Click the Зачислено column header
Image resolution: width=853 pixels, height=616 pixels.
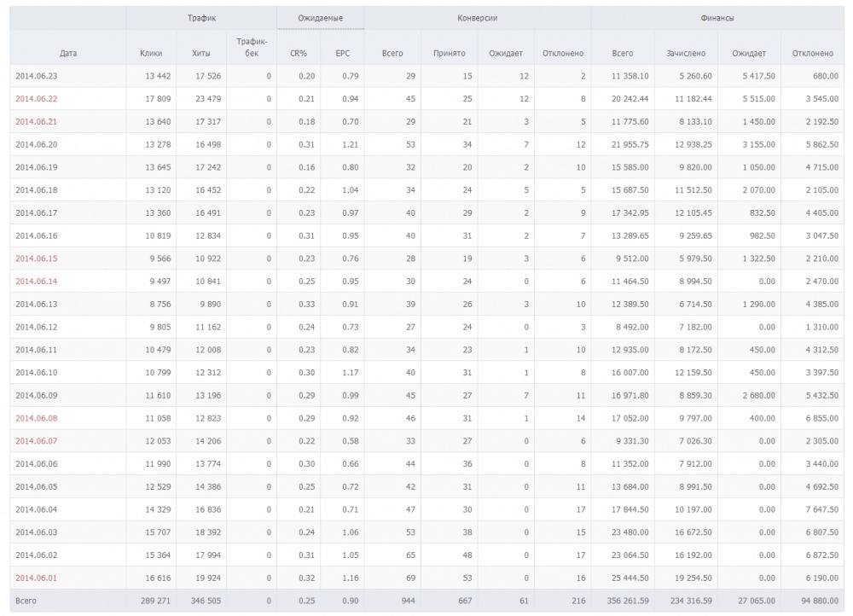(686, 54)
